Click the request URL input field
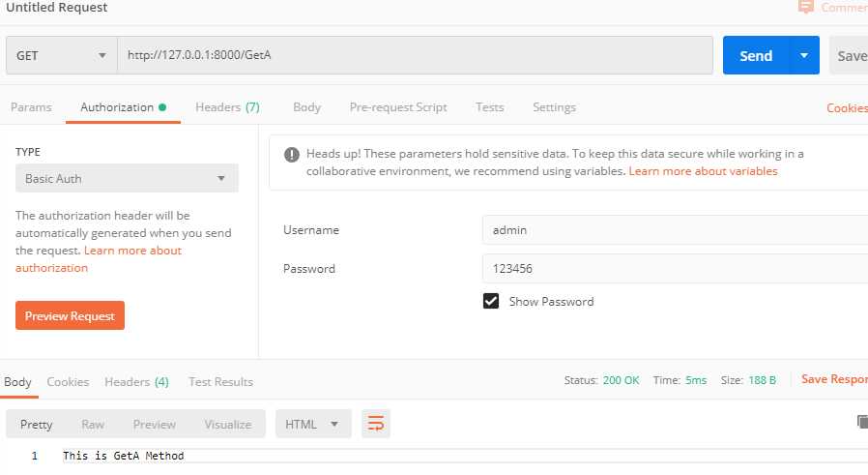Image resolution: width=868 pixels, height=475 pixels. coord(416,56)
